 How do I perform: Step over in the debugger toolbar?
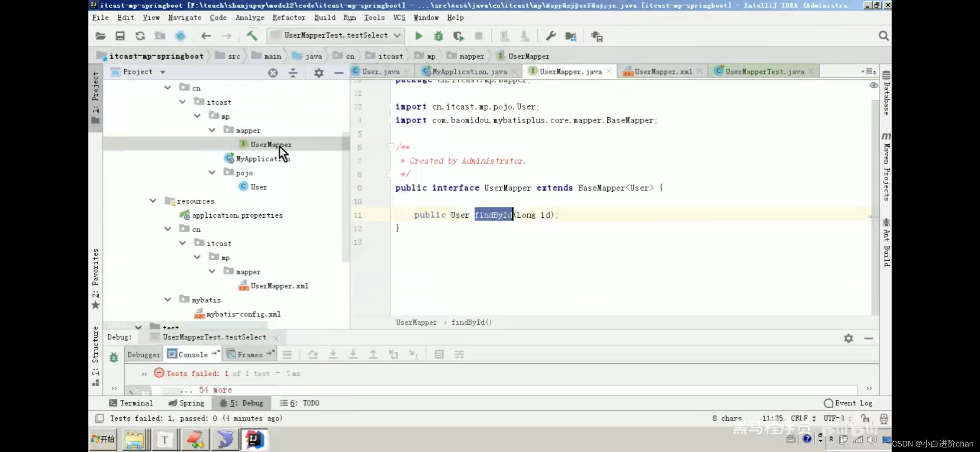click(x=312, y=354)
